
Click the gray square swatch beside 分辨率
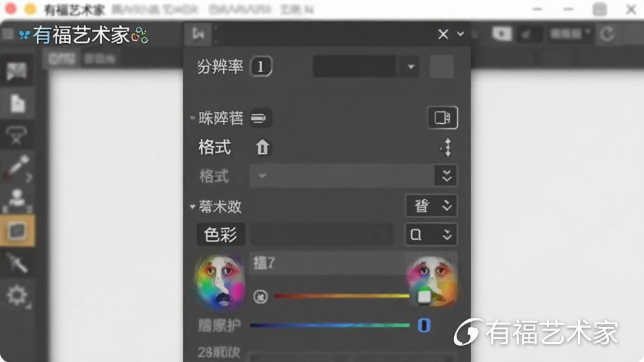[x=441, y=67]
